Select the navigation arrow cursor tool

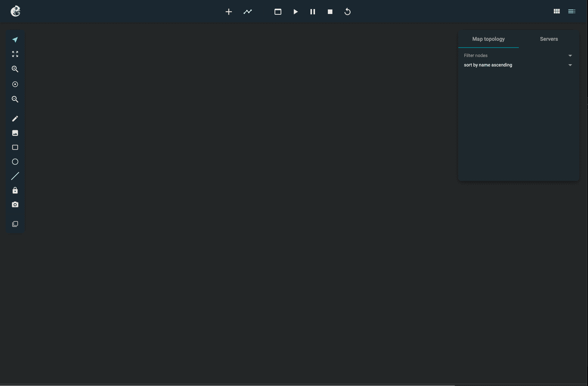(x=15, y=40)
